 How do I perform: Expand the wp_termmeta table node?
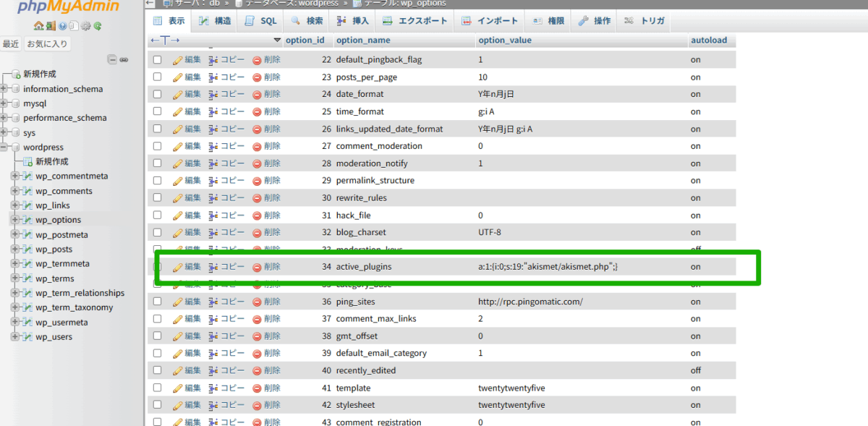pos(14,264)
